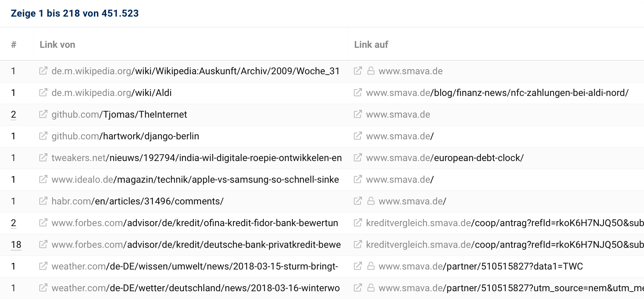Sort by the 'Link von' column header
Viewport: 644px width, 299px height.
click(x=57, y=44)
